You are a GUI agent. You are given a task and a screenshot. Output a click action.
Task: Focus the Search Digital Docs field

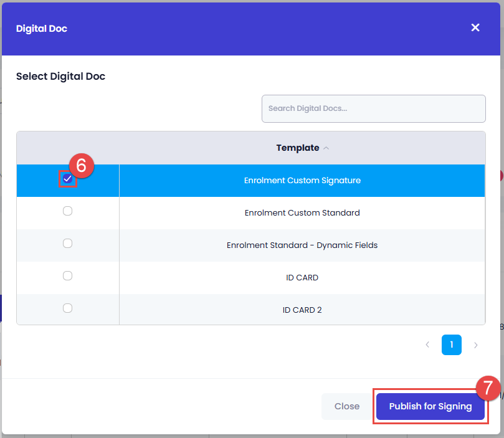pyautogui.click(x=373, y=108)
